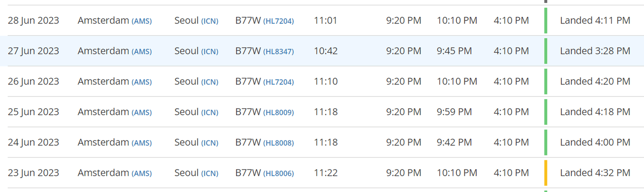Open the ICN link in 28 Jun row
Image resolution: width=644 pixels, height=192 pixels.
pos(210,21)
